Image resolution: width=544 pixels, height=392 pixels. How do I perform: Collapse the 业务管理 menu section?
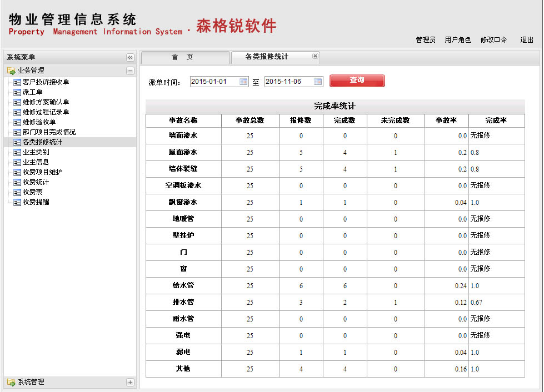point(130,71)
